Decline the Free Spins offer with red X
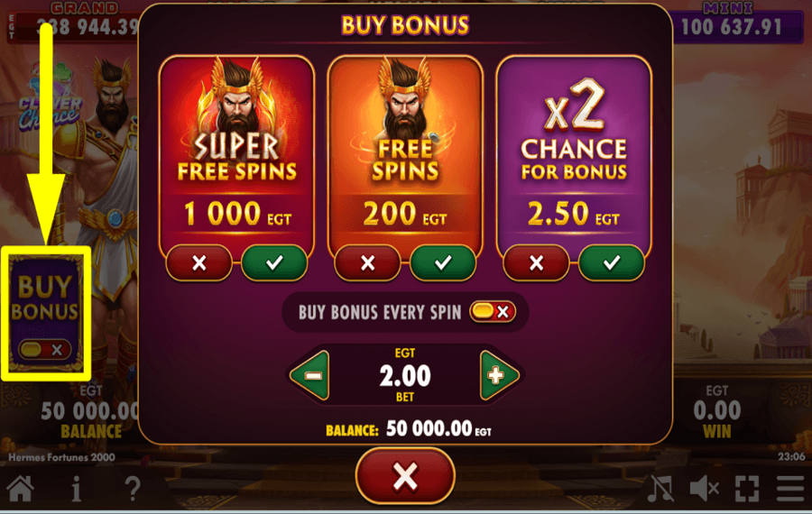The image size is (812, 514). 368,263
